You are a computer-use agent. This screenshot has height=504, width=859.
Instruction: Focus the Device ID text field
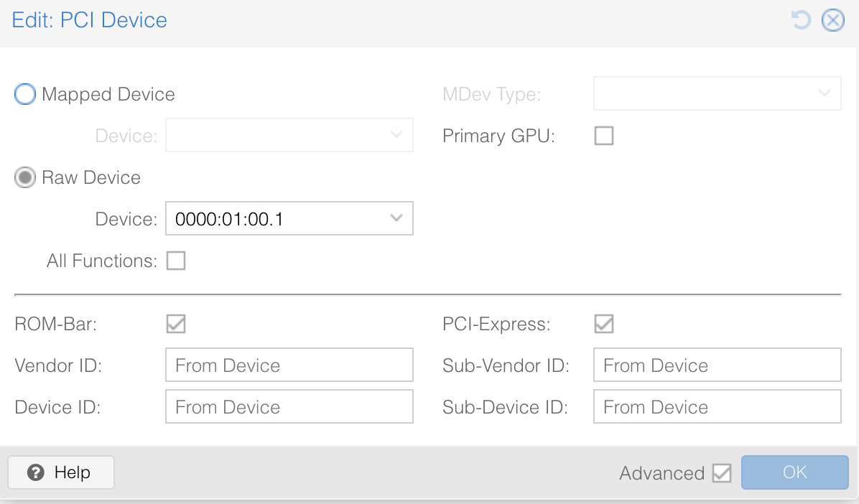(x=289, y=407)
